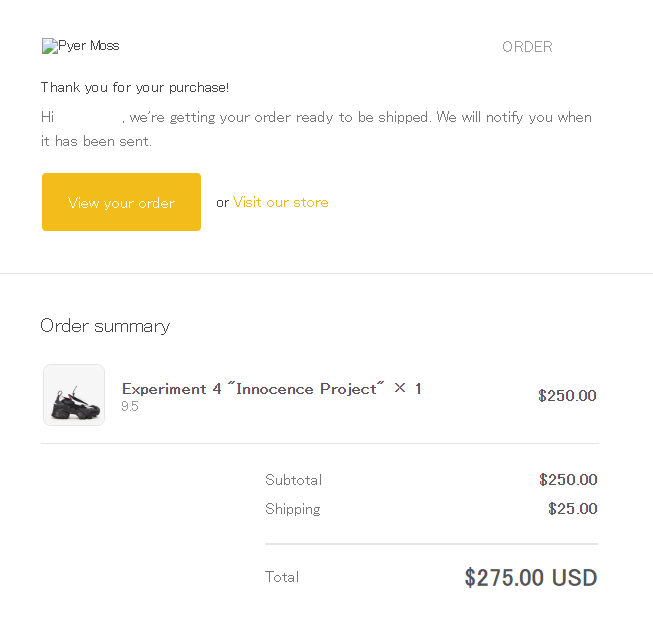Click the "× 1" item quantity
Viewport: 653px width, 626px height.
point(408,389)
